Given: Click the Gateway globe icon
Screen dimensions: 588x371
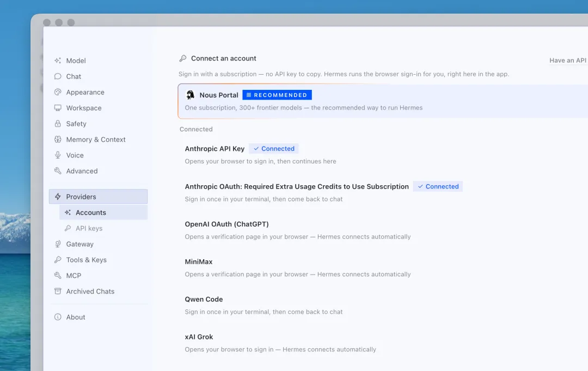Looking at the screenshot, I should pos(58,244).
